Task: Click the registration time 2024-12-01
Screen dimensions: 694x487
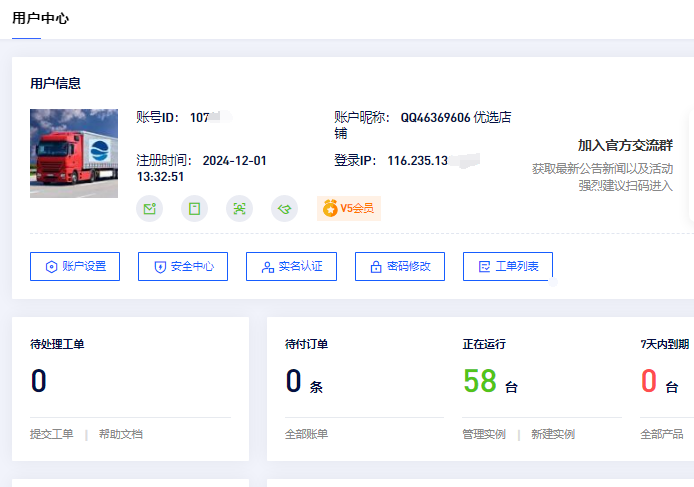Action: (235, 161)
